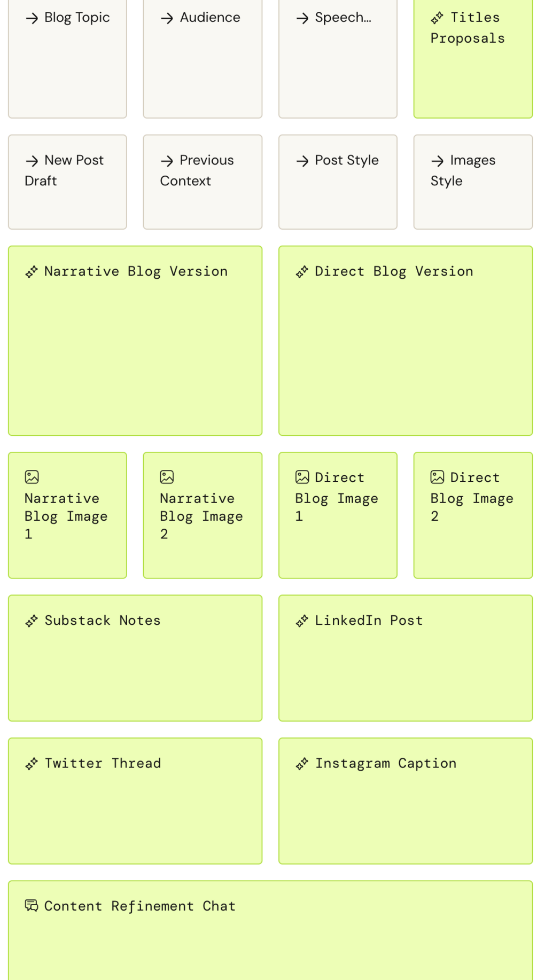Click the sparkle icon beside LinkedIn Post
Viewport: 537px width, 980px height.
click(x=302, y=621)
